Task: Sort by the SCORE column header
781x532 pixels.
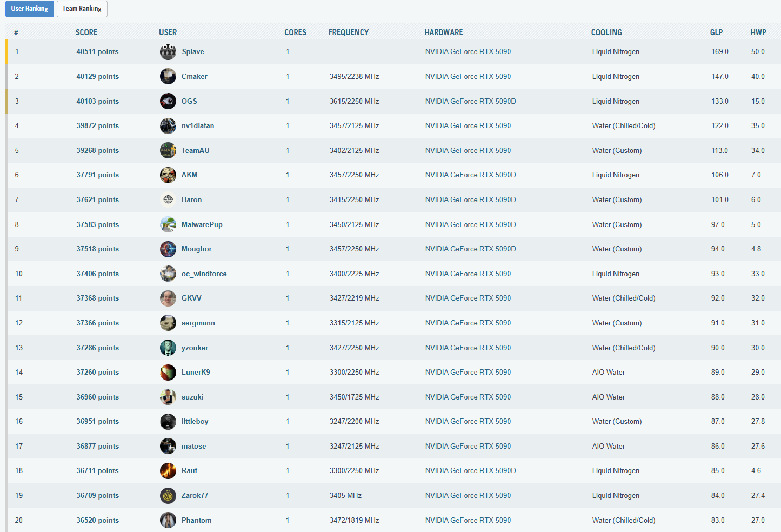Action: click(86, 32)
